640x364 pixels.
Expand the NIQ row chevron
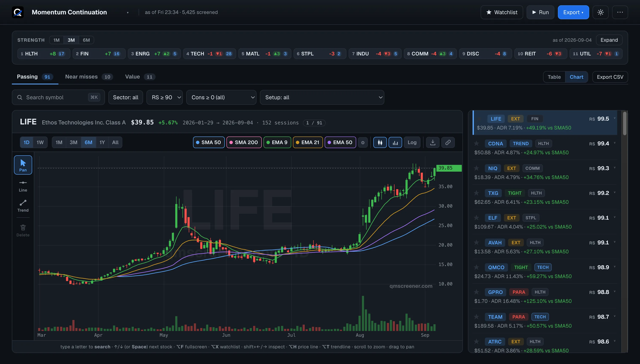click(615, 168)
